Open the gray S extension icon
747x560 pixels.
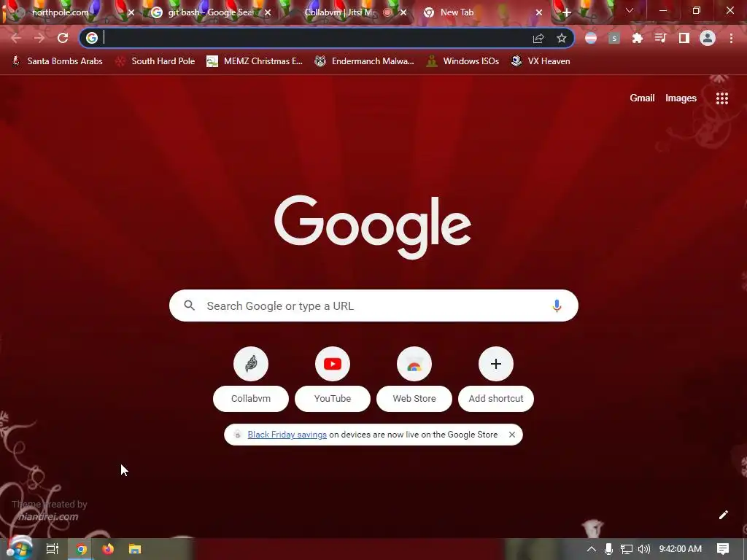pyautogui.click(x=614, y=38)
